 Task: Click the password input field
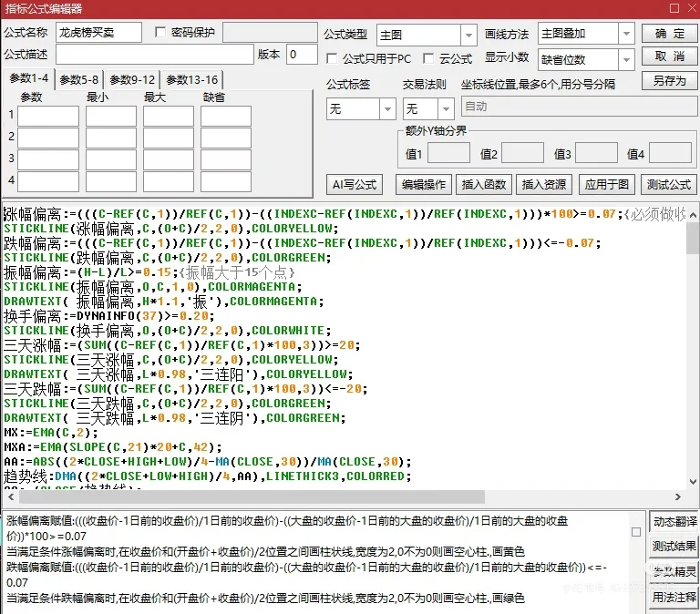tap(270, 33)
